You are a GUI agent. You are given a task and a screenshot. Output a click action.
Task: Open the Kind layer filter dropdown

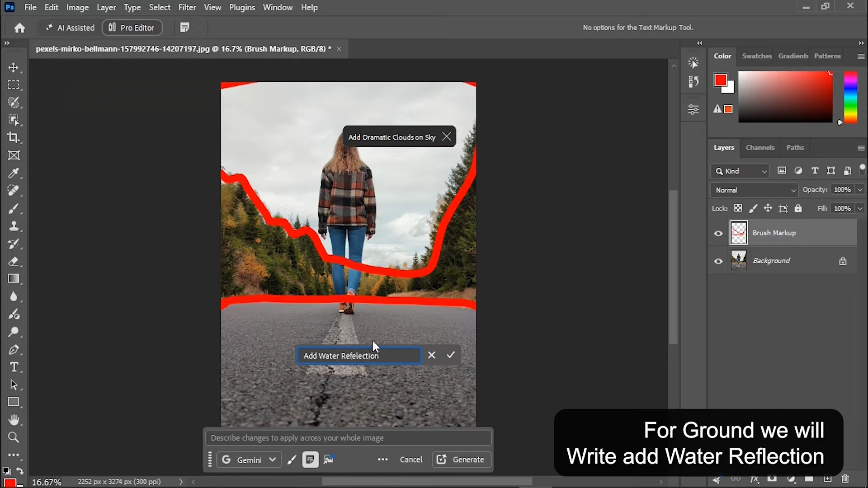pyautogui.click(x=740, y=171)
